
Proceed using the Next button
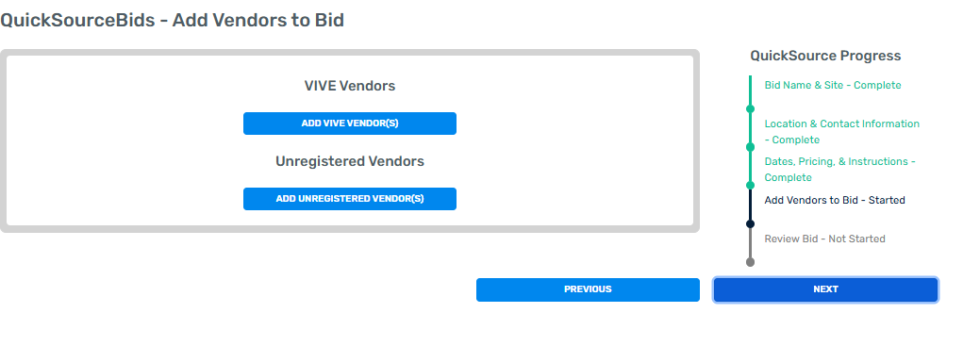click(x=825, y=289)
